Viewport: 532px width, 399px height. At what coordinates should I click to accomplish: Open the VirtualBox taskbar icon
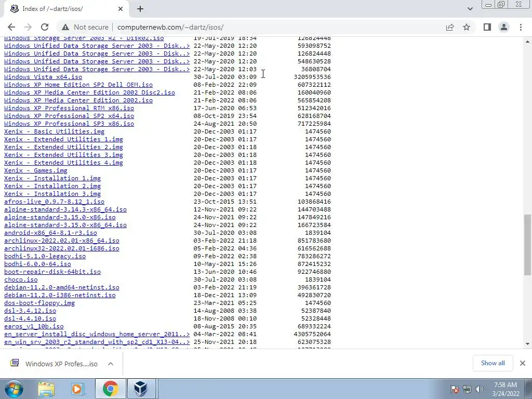[x=141, y=389]
